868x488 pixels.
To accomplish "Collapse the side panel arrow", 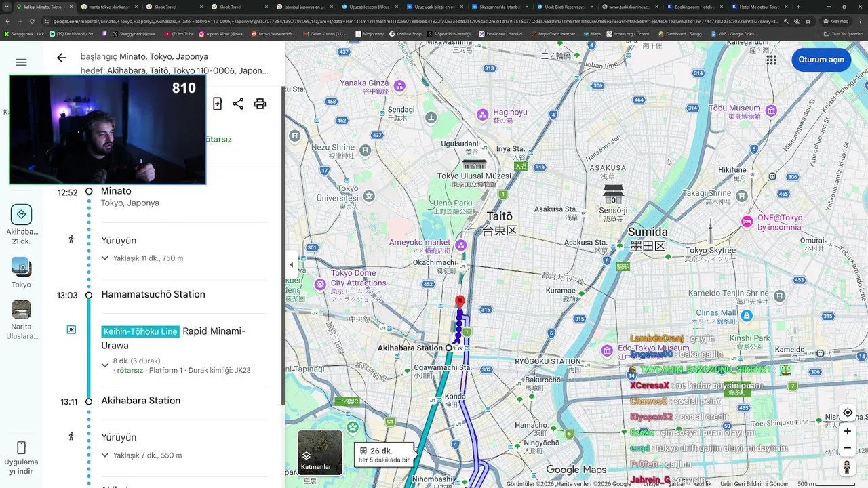I will click(x=292, y=265).
